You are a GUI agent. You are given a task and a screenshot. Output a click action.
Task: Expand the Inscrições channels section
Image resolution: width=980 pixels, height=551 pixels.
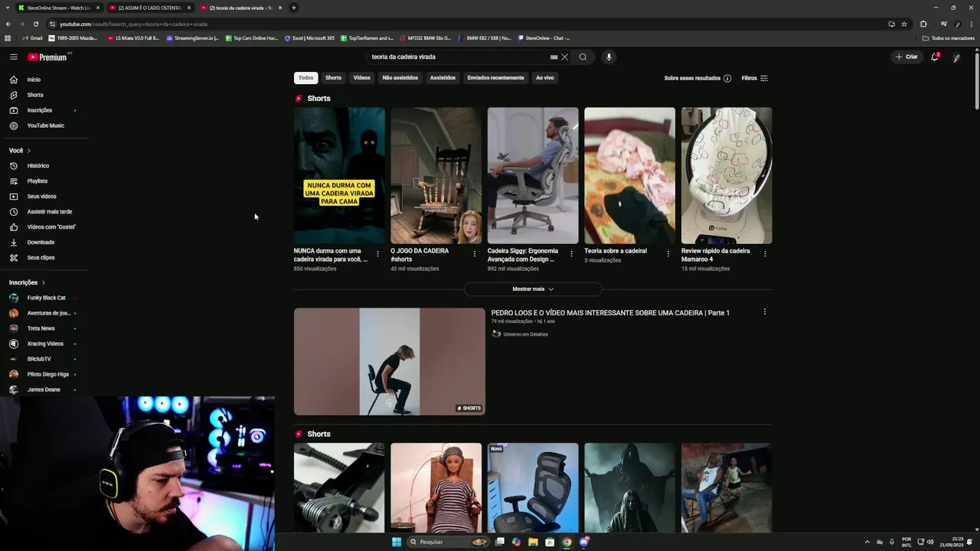28,282
